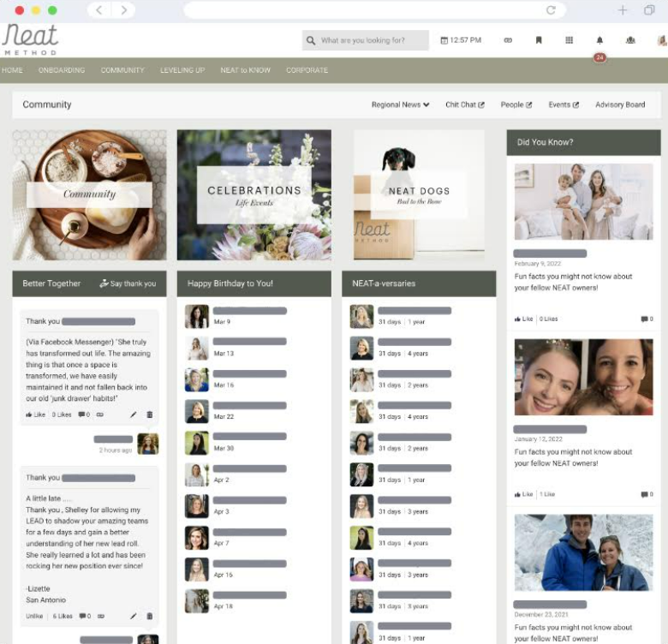Screen dimensions: 668x644
Task: Open the 2 hours ago poster avatar
Action: [148, 444]
